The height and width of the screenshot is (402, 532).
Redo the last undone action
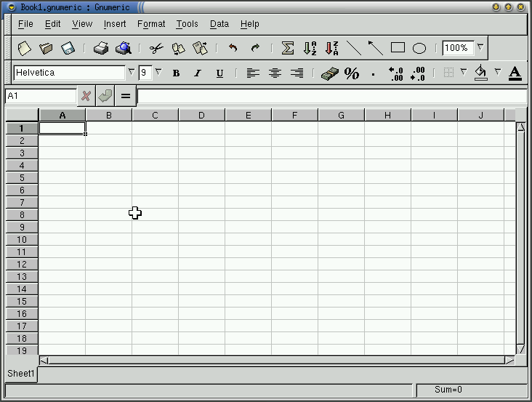(255, 48)
